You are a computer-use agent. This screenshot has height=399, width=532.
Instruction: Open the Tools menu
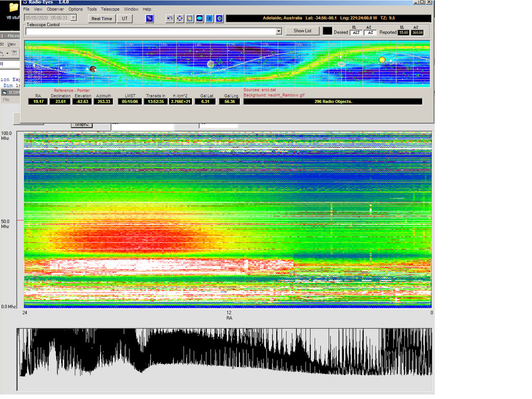pyautogui.click(x=92, y=9)
